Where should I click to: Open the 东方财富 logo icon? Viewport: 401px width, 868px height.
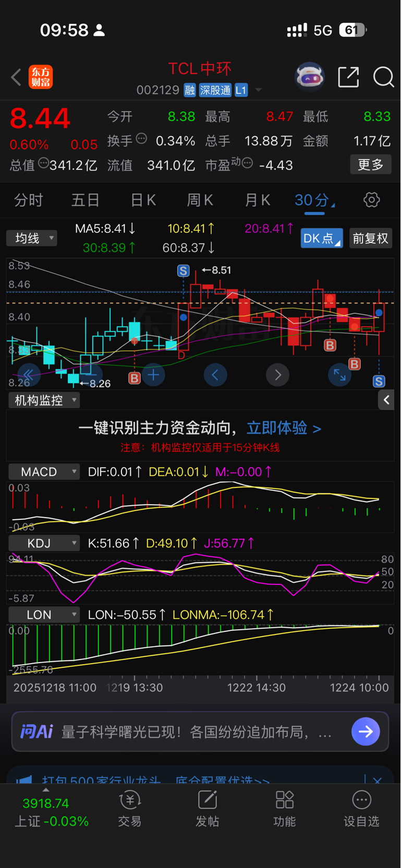pyautogui.click(x=41, y=77)
